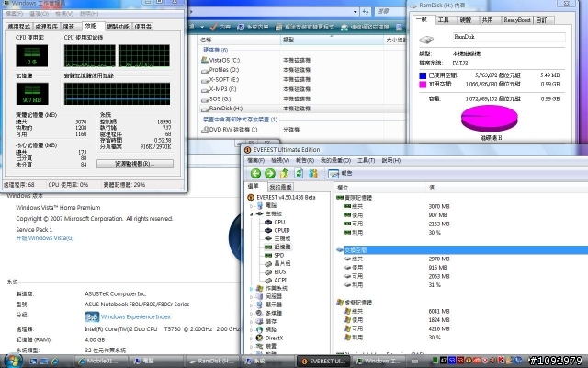Image resolution: width=588 pixels, height=368 pixels.
Task: Open Task Manager 檢視(V) menu
Action: [64, 14]
